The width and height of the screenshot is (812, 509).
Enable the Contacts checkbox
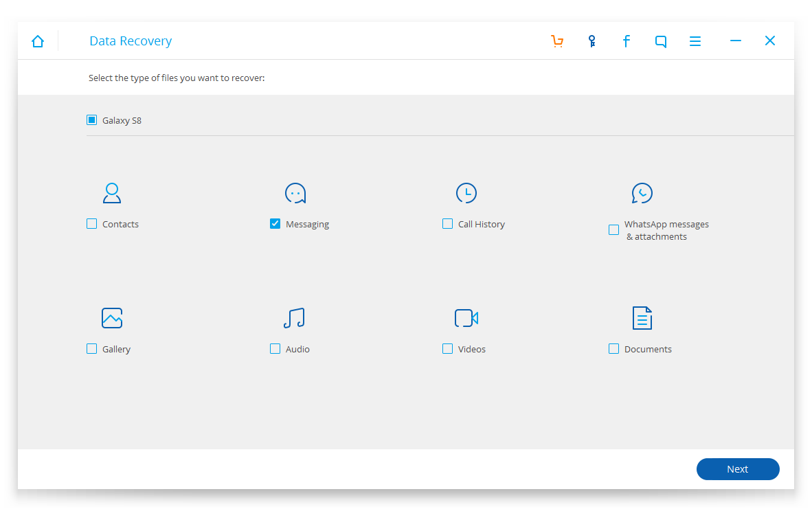point(91,224)
